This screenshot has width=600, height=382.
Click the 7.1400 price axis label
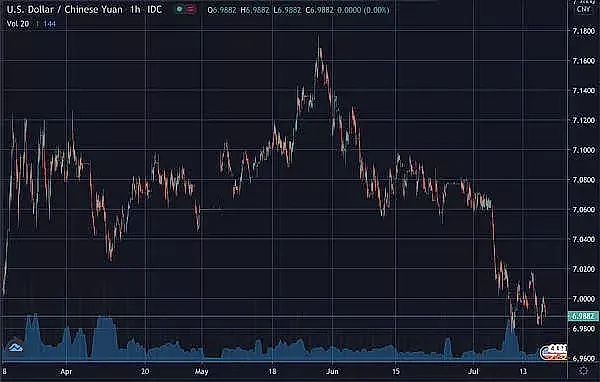tap(584, 91)
